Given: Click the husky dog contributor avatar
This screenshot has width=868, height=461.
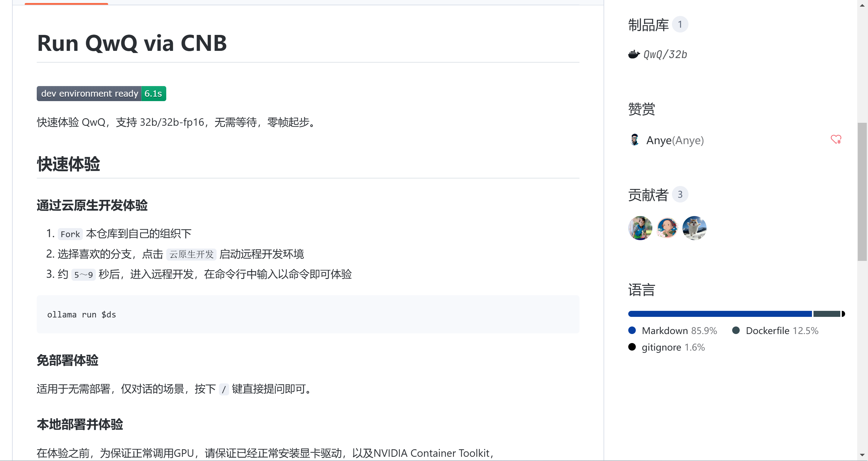Looking at the screenshot, I should click(x=695, y=228).
